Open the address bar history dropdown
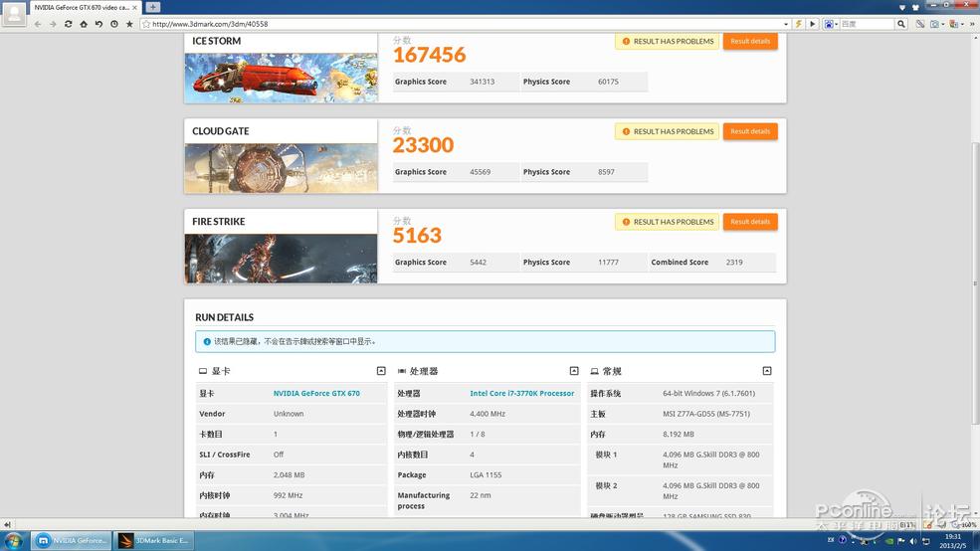 click(786, 24)
